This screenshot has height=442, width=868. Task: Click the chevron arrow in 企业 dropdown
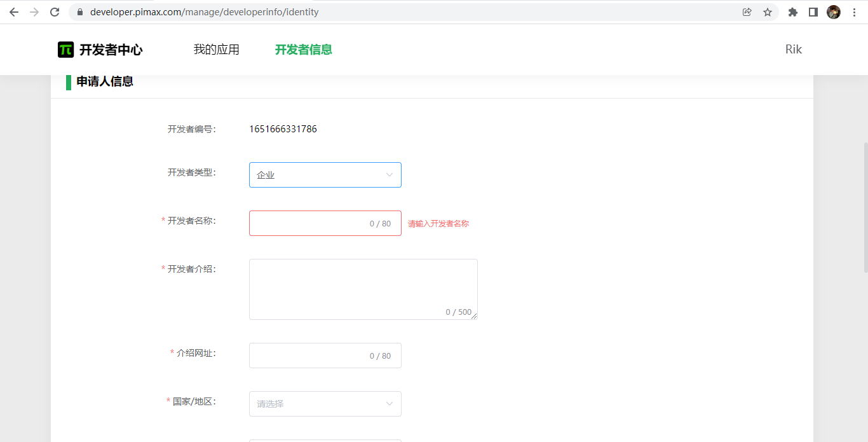(390, 175)
